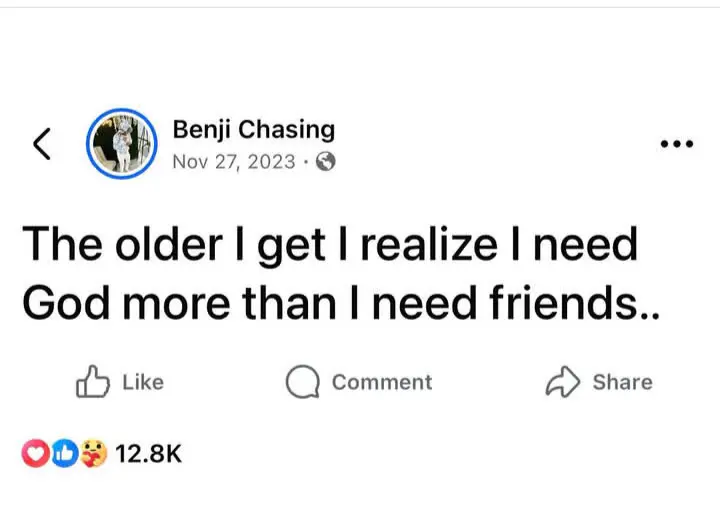This screenshot has width=720, height=523.
Task: Open the three-dot post options menu
Action: pos(677,144)
